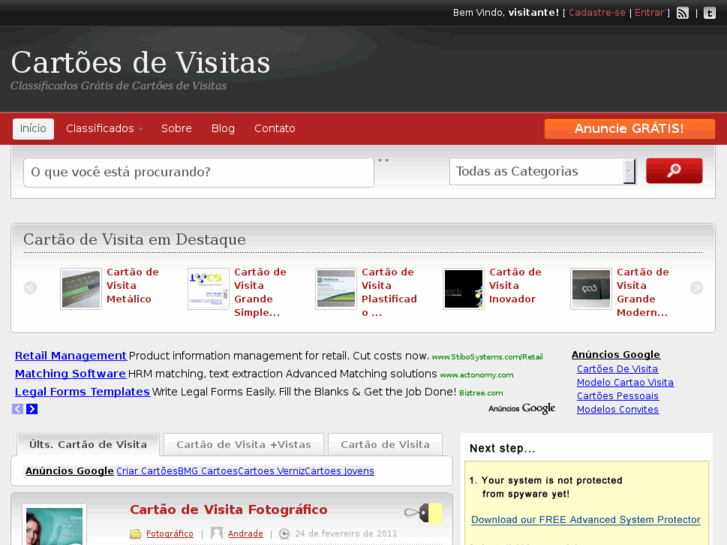Click the Cadastre-se link
Image resolution: width=727 pixels, height=545 pixels.
(x=597, y=13)
